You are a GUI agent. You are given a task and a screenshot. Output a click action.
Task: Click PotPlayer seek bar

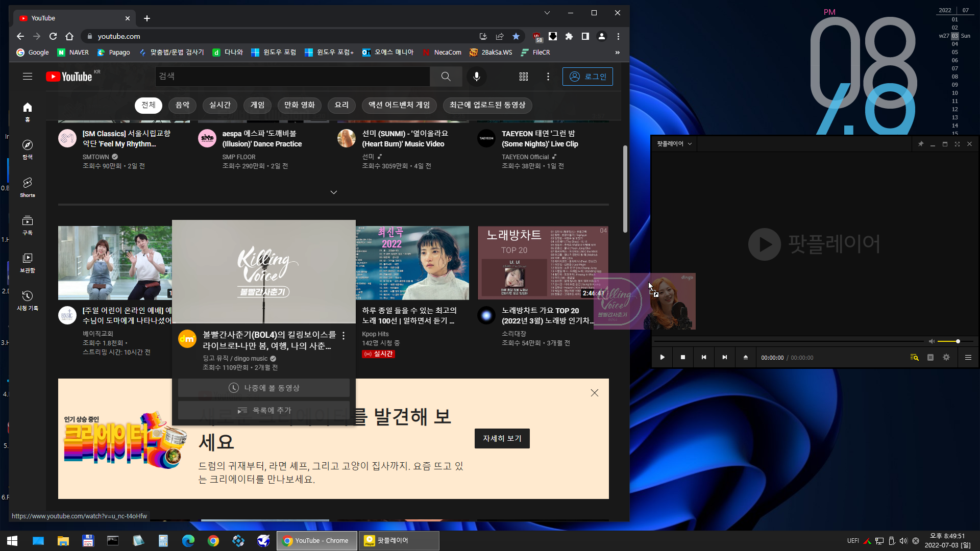point(789,341)
